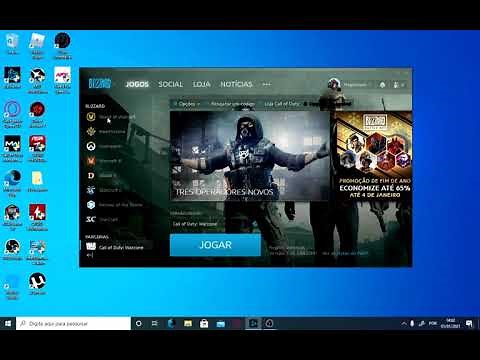The height and width of the screenshot is (360, 480).
Task: Select the Microsoft Edge desktop shortcut
Action: [x=12, y=183]
